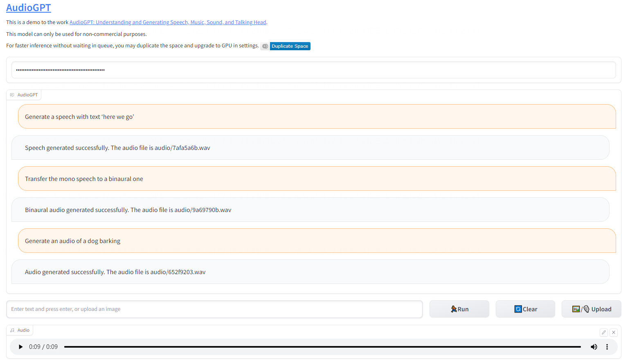The height and width of the screenshot is (364, 630).
Task: Click the Audio panel music note label
Action: [12, 330]
